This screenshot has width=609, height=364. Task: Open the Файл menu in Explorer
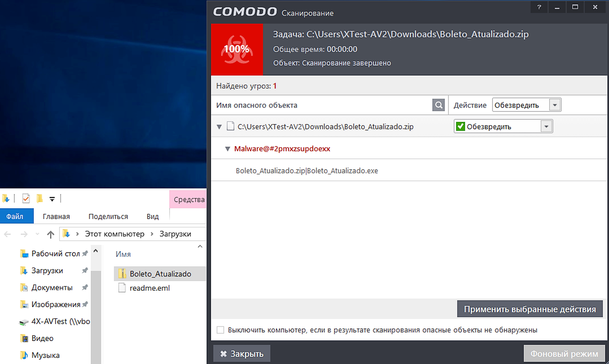15,216
